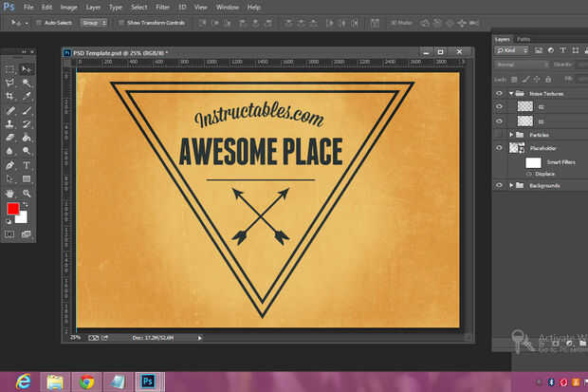Select the Hand tool
Viewport: 588px width, 392px height.
point(10,193)
